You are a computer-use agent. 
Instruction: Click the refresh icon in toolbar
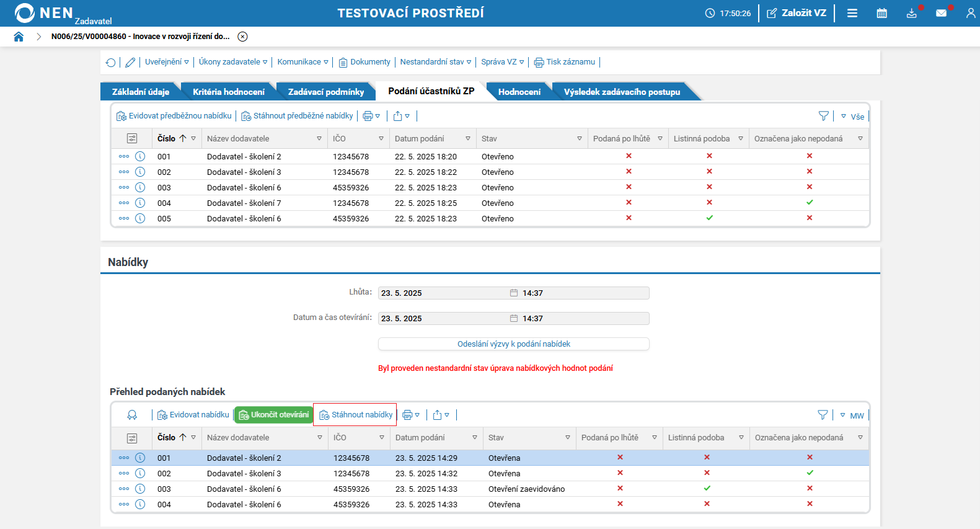click(x=111, y=62)
